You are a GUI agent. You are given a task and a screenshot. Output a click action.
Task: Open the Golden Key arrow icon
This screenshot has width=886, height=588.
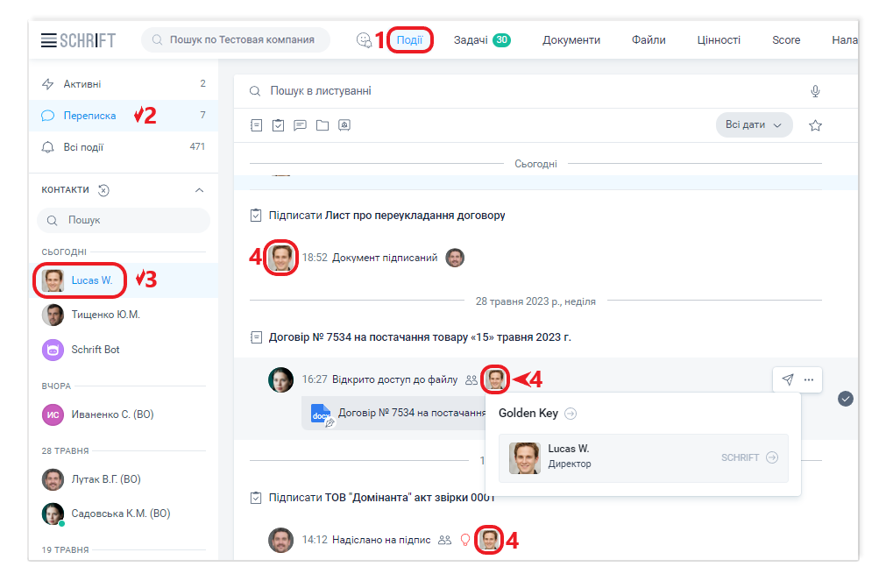point(571,414)
